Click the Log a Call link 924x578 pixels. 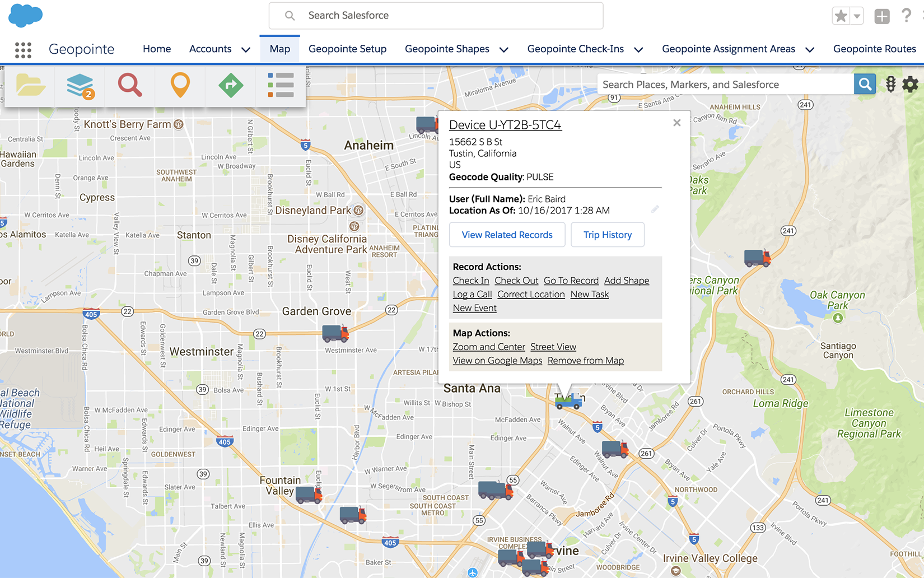pyautogui.click(x=473, y=294)
